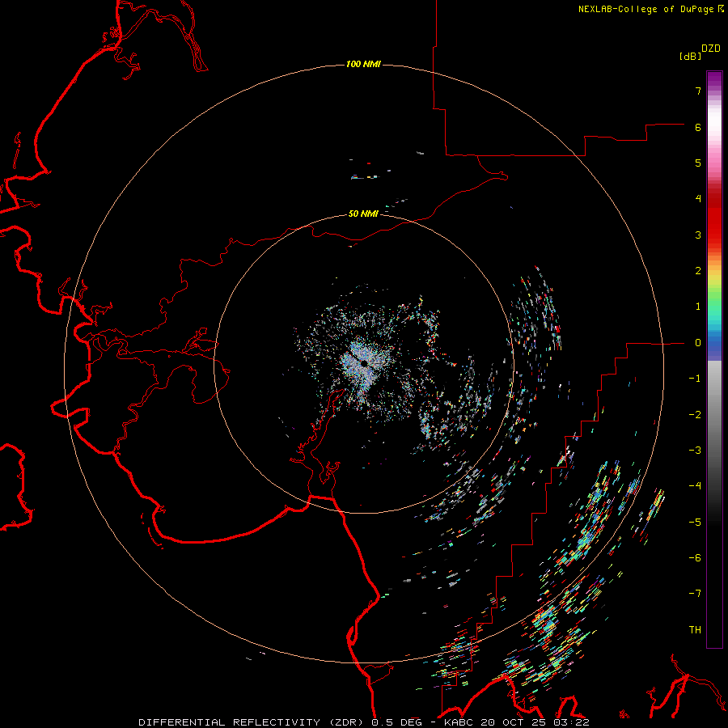Viewport: 728px width, 728px height.
Task: Click the 5 value on the color scale
Action: pos(698,163)
